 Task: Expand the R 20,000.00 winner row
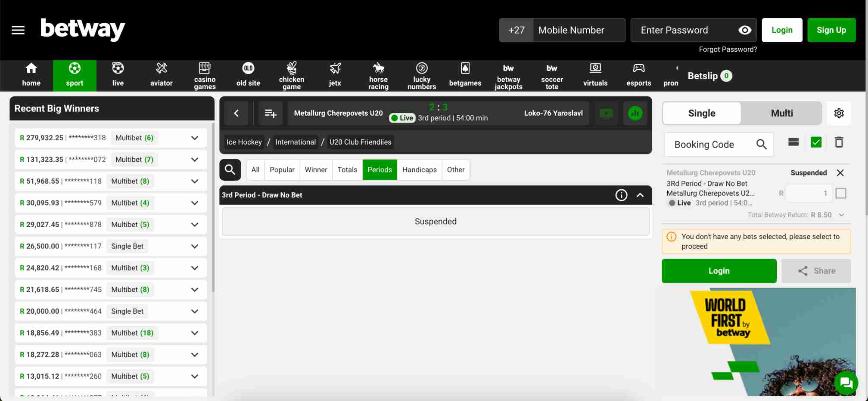click(x=195, y=311)
